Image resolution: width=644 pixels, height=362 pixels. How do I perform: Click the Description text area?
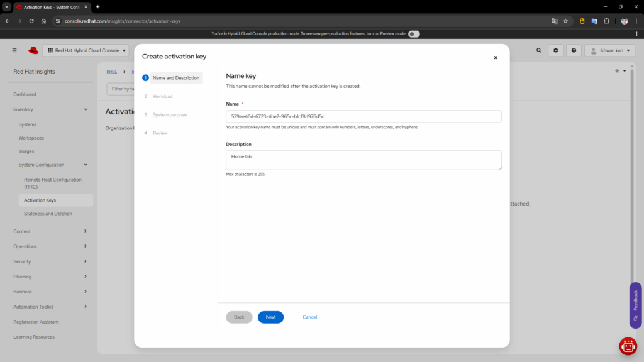pyautogui.click(x=364, y=160)
